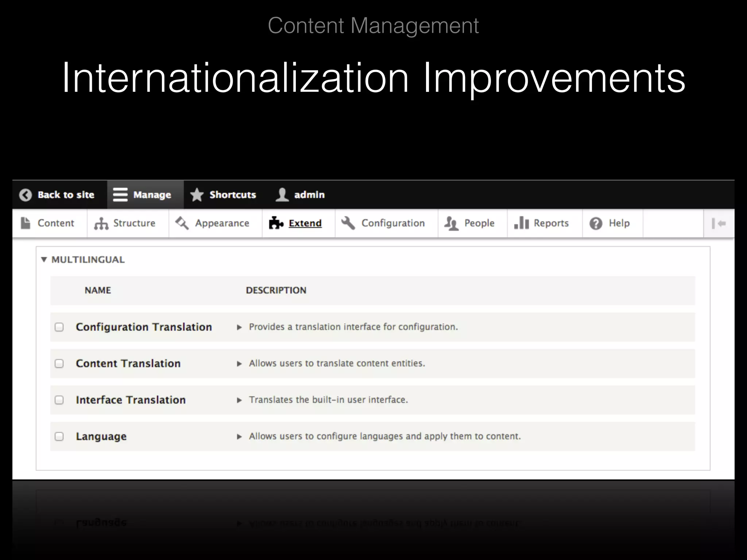Open the People menu item
747x560 pixels.
coord(473,223)
